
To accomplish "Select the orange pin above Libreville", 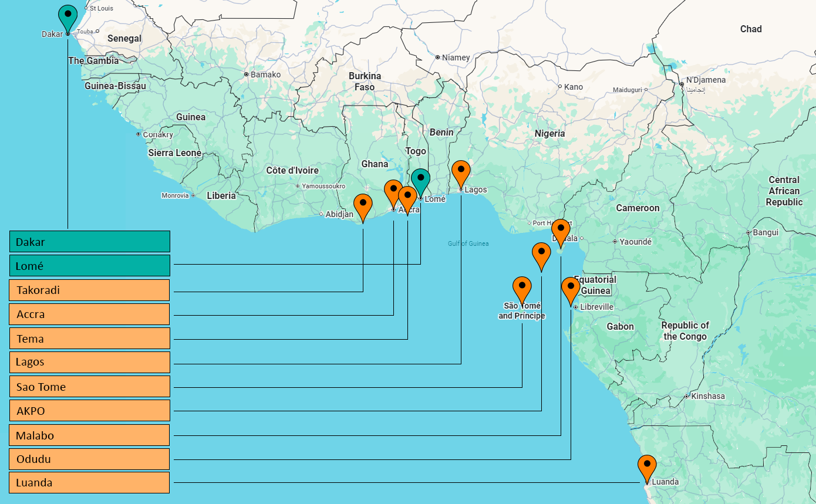I will click(x=571, y=288).
